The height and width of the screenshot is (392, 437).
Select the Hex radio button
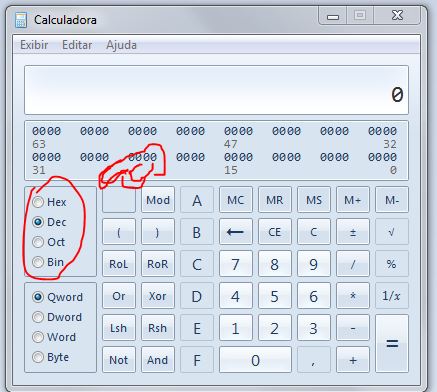[x=38, y=202]
